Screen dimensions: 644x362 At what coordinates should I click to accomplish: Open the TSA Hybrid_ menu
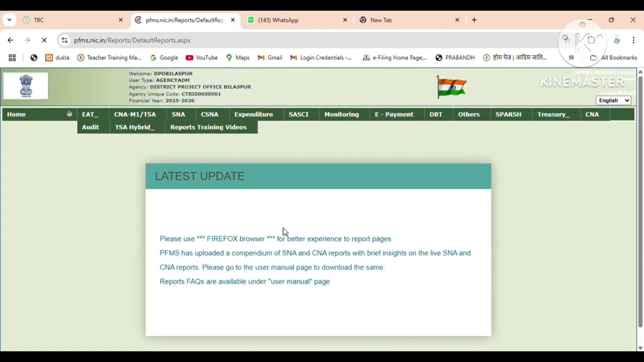point(134,127)
